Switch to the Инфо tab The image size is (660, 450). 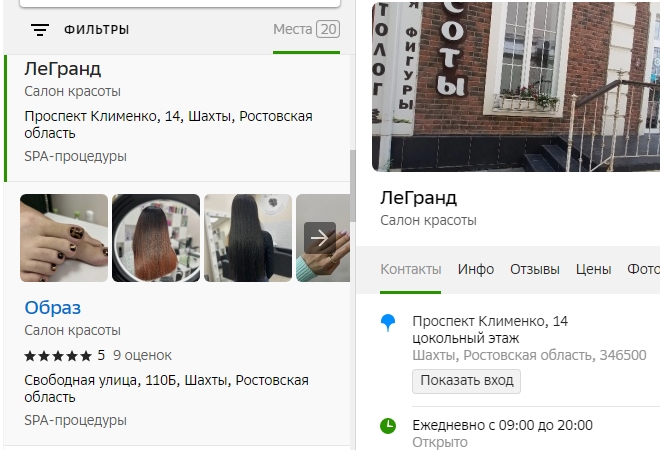pos(476,269)
